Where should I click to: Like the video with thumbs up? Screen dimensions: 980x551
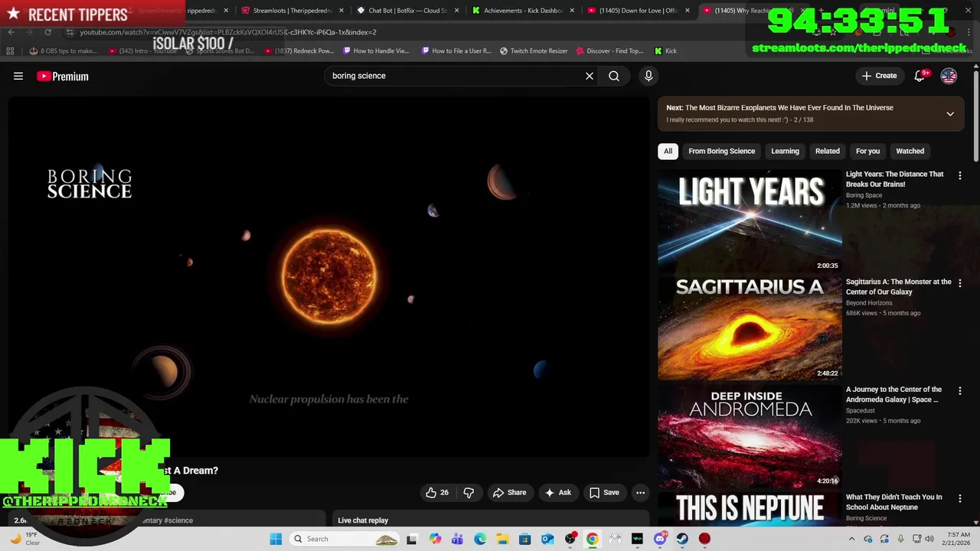[x=437, y=493]
